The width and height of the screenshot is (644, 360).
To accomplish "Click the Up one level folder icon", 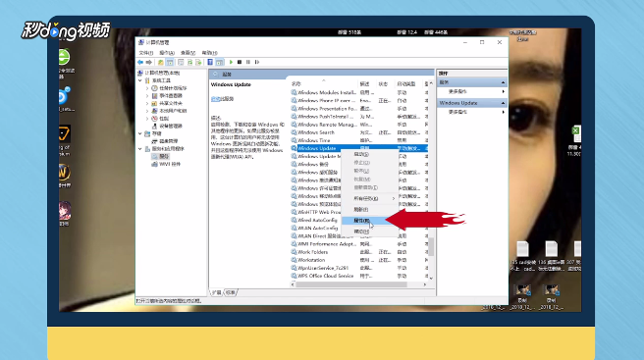I will click(161, 62).
